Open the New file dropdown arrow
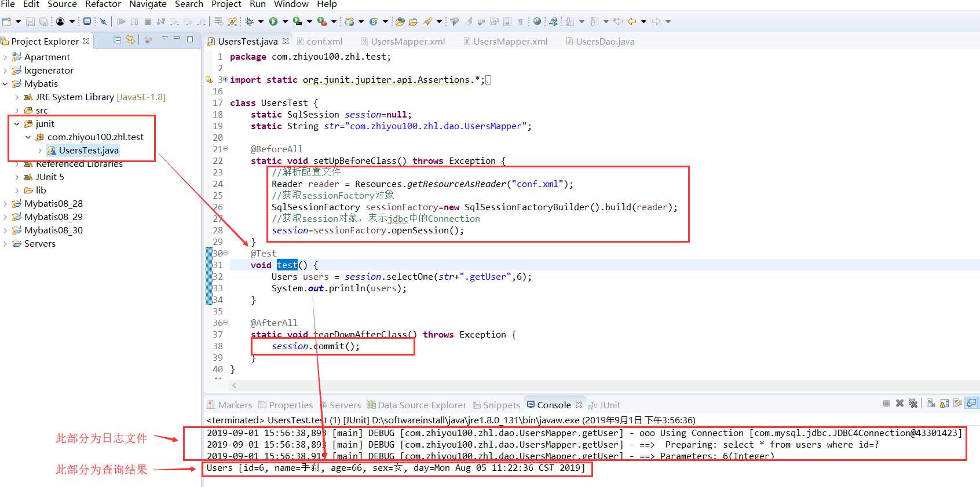Image resolution: width=980 pixels, height=487 pixels. click(x=18, y=21)
